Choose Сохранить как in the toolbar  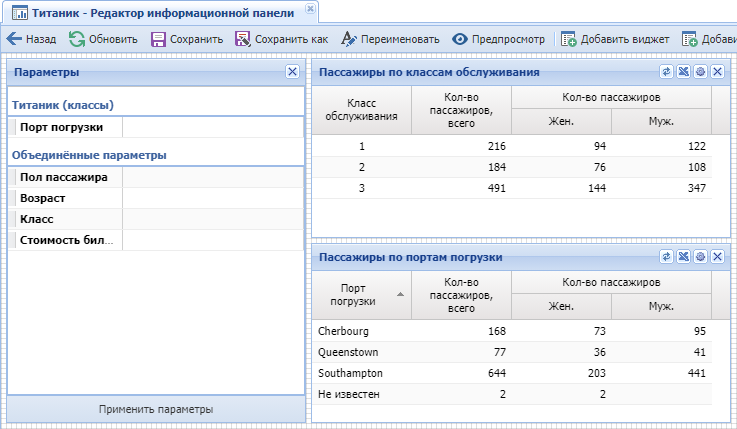click(282, 39)
